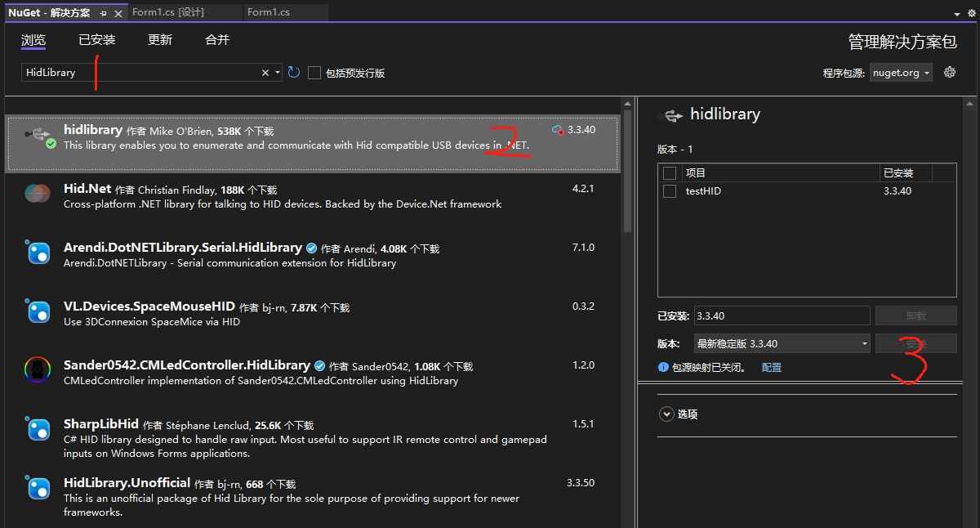
Task: Select the hidlibrary package by Mike O'Brien
Action: point(313,144)
